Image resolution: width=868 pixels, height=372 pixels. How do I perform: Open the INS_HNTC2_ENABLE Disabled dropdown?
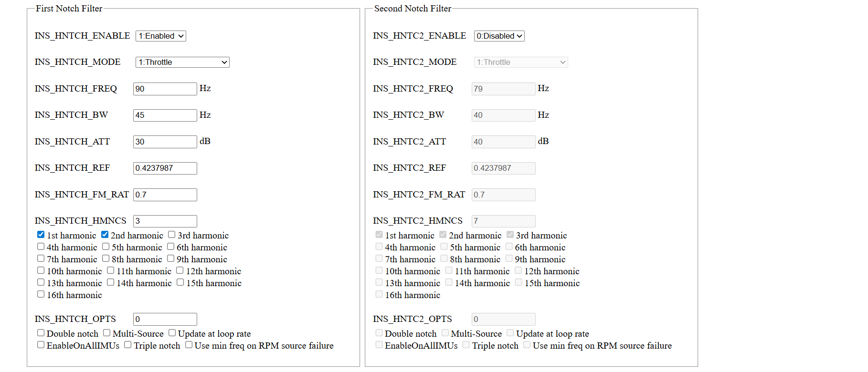point(499,36)
